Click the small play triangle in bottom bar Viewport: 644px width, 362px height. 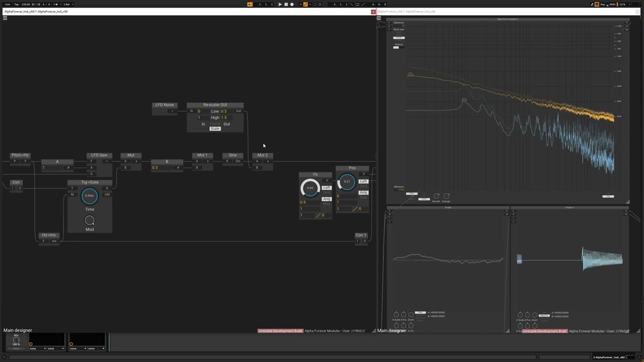4,357
